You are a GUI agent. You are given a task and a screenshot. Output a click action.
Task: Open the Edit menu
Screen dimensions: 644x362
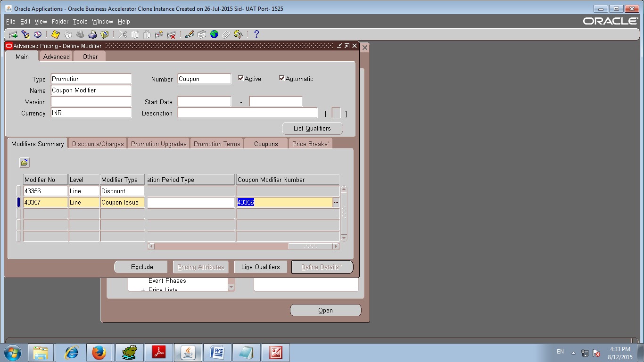[25, 22]
